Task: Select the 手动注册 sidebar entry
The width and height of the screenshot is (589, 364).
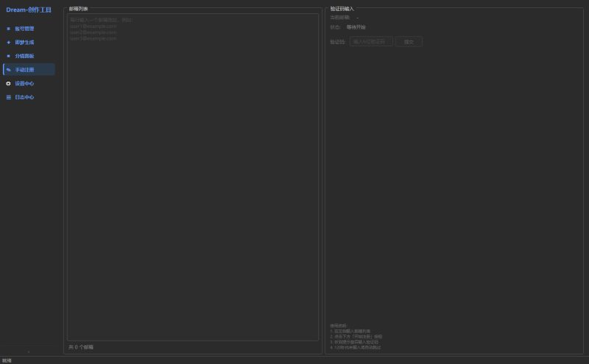Action: tap(24, 70)
